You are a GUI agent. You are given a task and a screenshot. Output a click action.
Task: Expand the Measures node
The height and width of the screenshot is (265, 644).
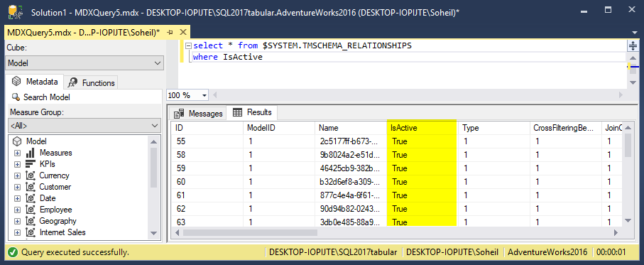click(17, 153)
